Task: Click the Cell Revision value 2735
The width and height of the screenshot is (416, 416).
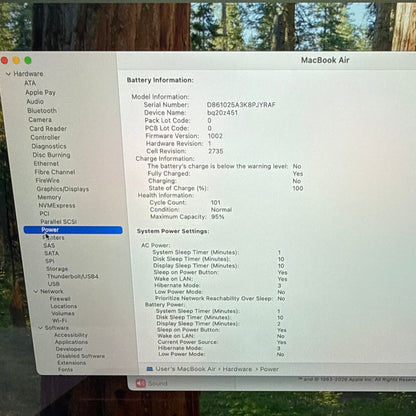Action: [x=216, y=151]
